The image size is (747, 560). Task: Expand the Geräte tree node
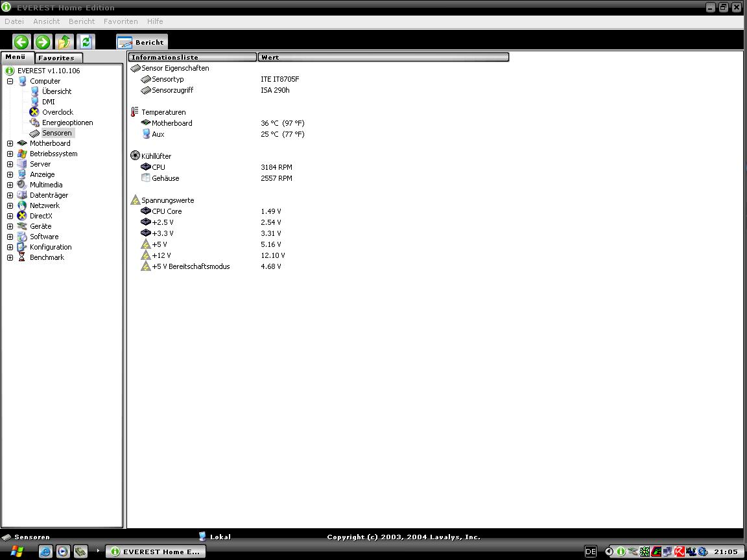point(10,227)
